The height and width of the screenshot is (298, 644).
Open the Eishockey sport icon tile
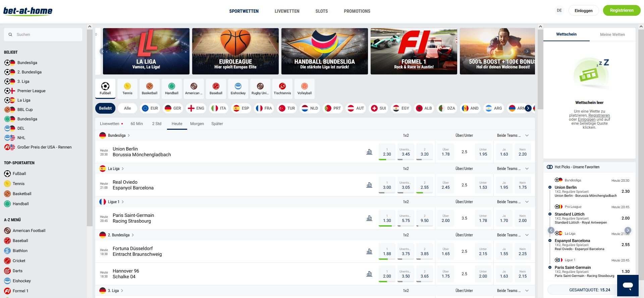click(238, 89)
